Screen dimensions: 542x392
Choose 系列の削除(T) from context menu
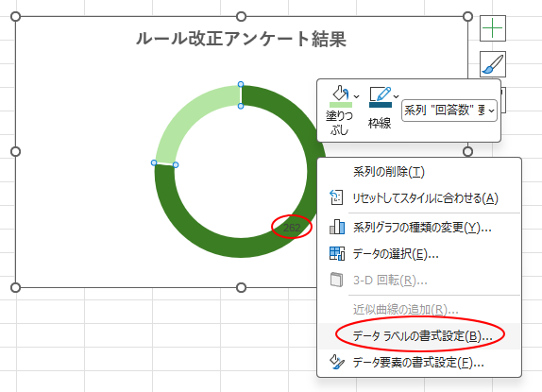419,172
